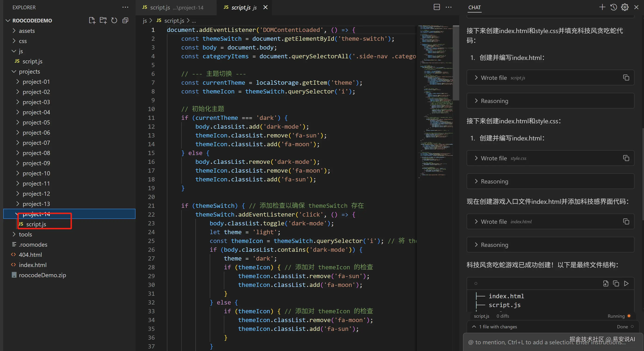Open chat settings gear

tap(625, 7)
